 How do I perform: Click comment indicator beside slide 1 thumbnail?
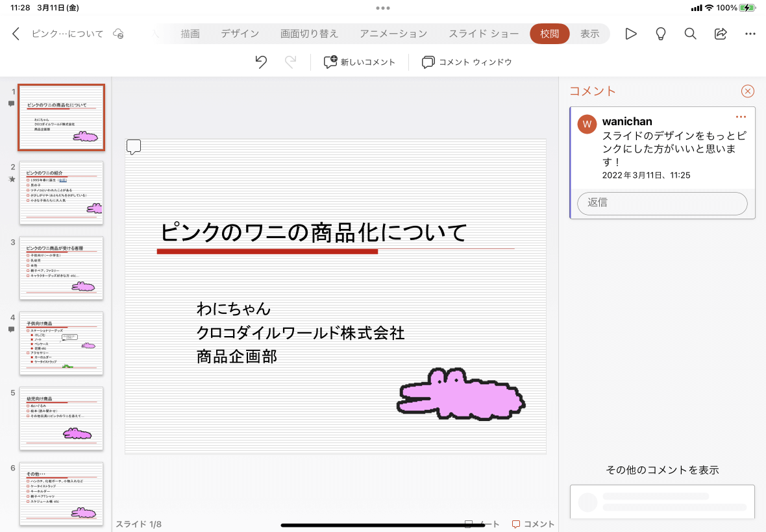tap(11, 103)
